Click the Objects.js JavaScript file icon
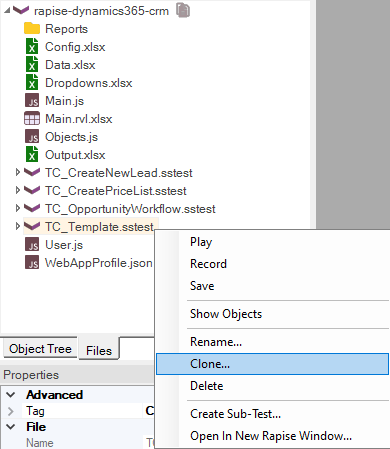This screenshot has width=390, height=449. [x=32, y=137]
